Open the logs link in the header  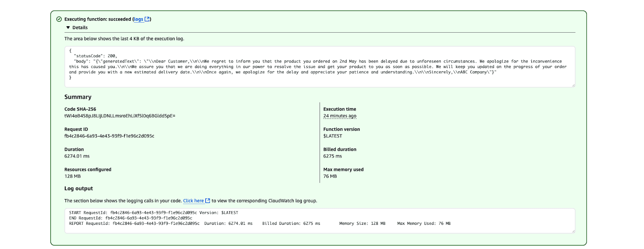138,19
